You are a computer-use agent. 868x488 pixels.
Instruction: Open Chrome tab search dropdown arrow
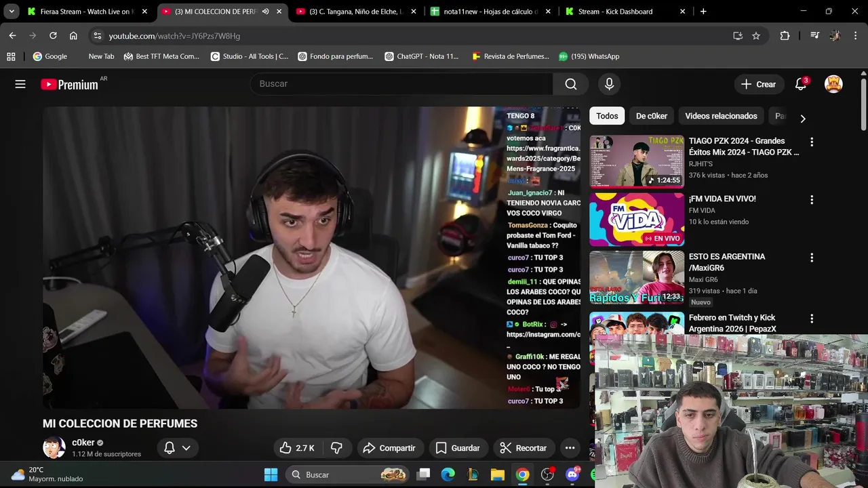pyautogui.click(x=12, y=12)
